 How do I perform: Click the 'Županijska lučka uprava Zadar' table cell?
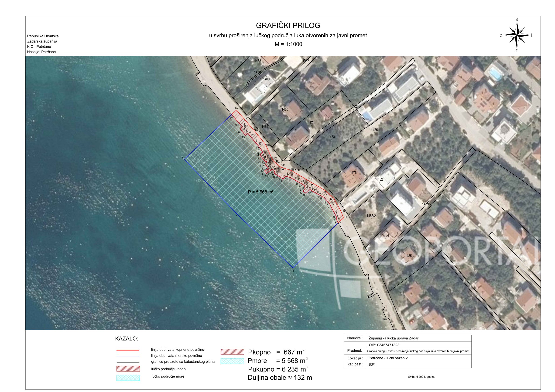394,338
